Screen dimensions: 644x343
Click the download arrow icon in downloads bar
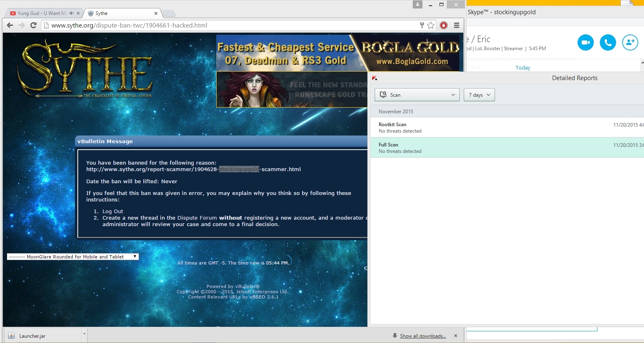[395, 336]
